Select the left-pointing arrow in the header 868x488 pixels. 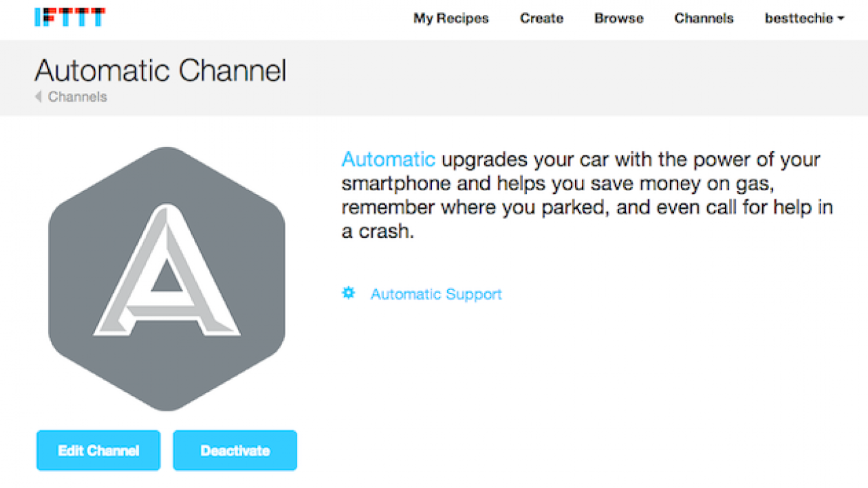pos(38,97)
